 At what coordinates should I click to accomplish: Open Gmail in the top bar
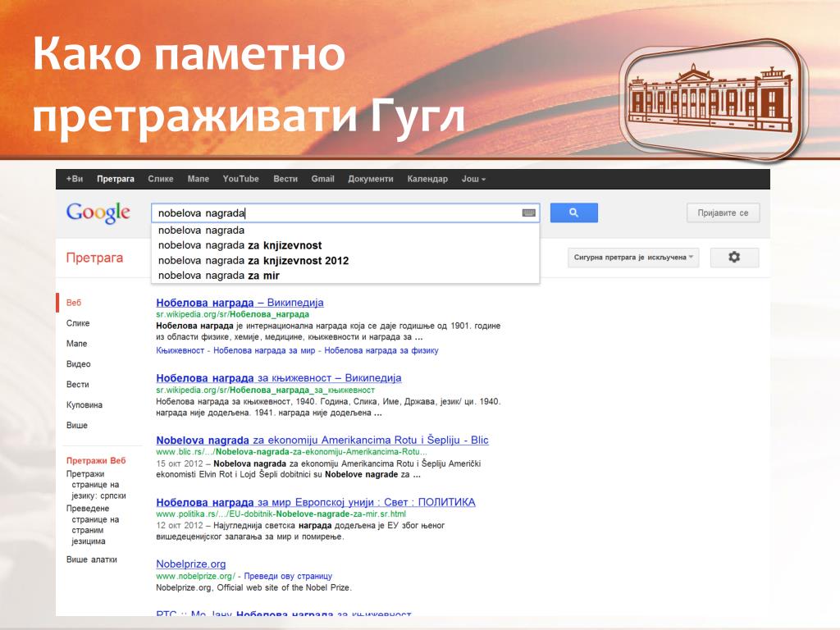(x=322, y=179)
